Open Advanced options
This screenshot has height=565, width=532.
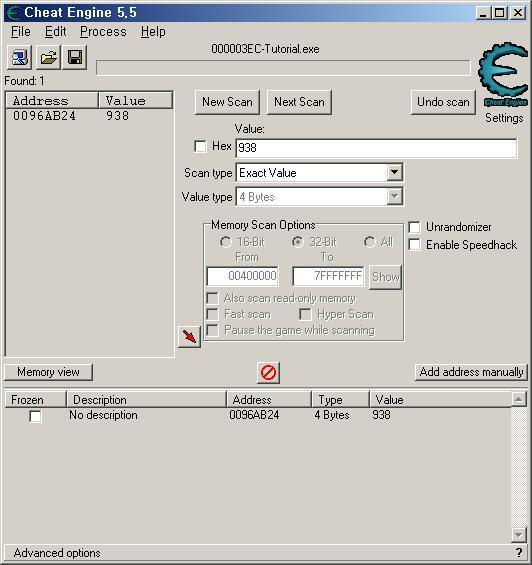[57, 553]
